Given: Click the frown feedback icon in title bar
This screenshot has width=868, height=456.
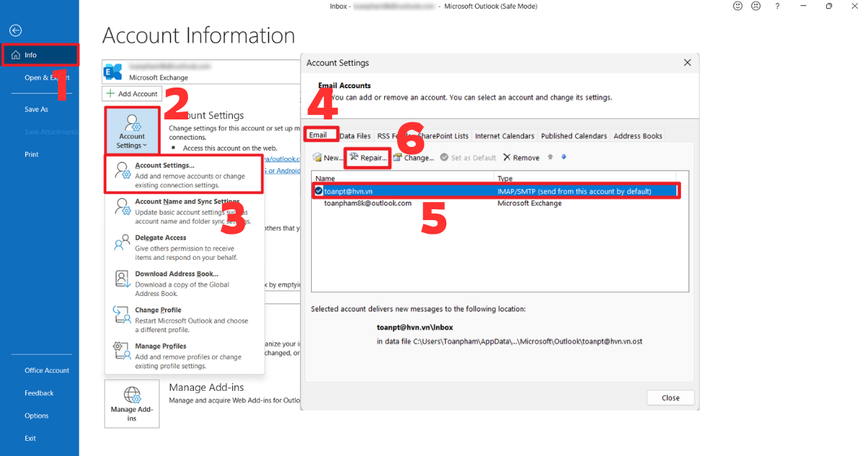Looking at the screenshot, I should (756, 6).
